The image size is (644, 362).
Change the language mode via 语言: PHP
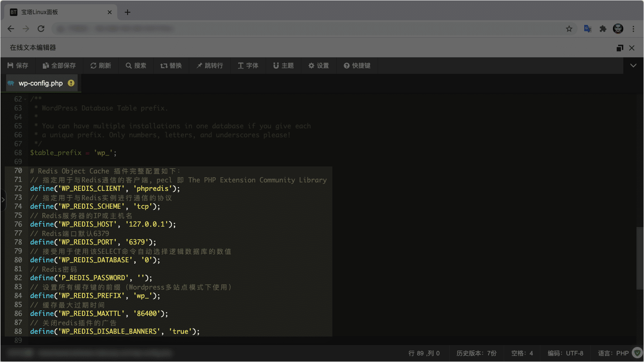coord(613,353)
